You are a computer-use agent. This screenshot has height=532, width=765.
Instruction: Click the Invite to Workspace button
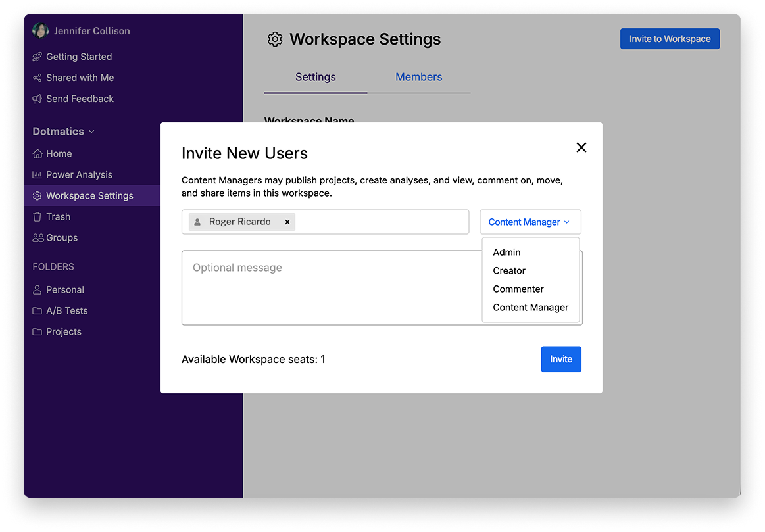click(x=670, y=39)
